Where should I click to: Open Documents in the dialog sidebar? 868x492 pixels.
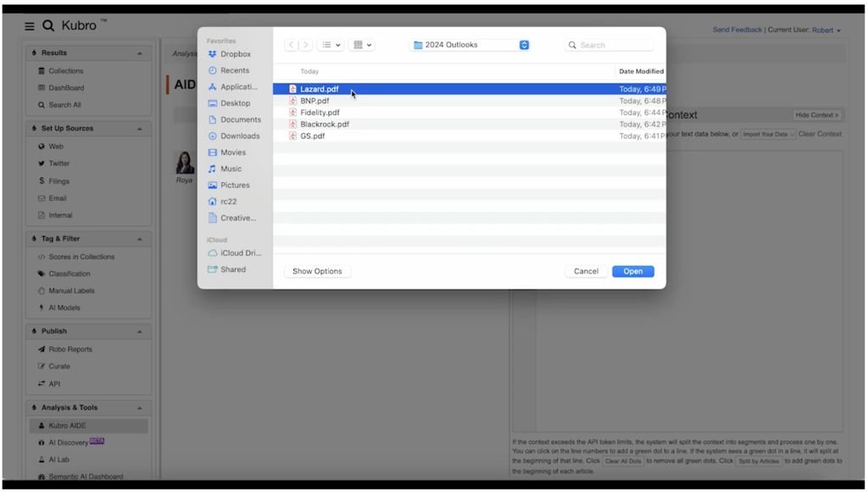234,120
